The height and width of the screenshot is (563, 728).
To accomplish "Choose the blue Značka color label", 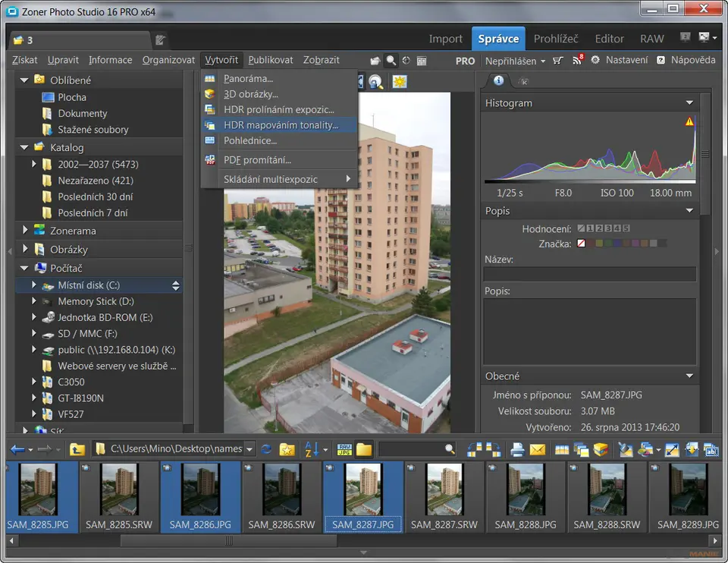I will click(x=617, y=244).
